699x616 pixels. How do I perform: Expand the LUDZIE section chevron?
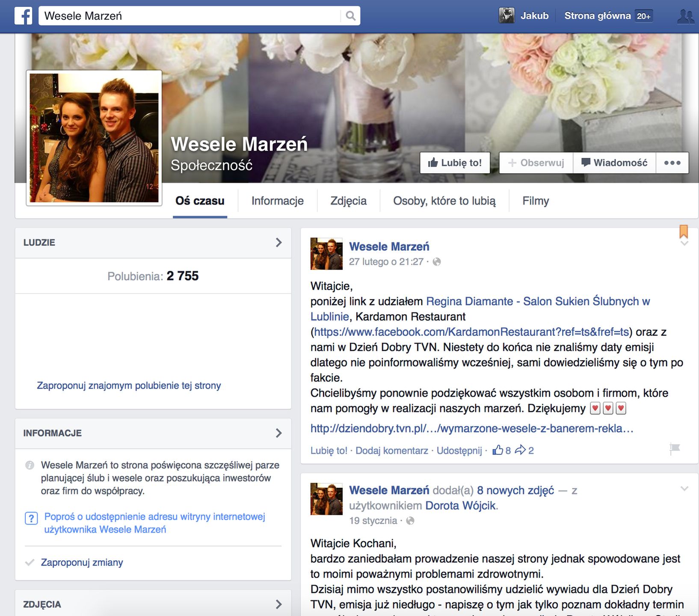coord(279,243)
